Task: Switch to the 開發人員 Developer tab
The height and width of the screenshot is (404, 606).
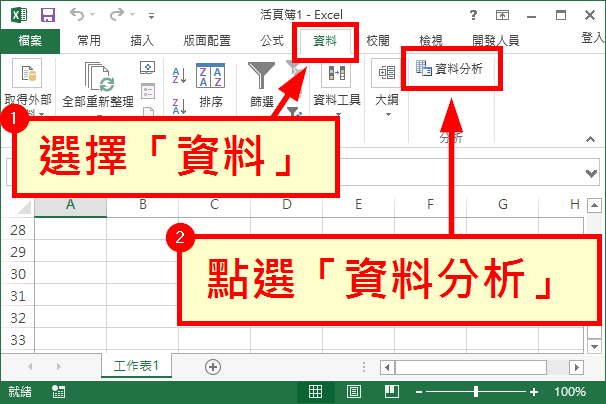Action: tap(496, 41)
